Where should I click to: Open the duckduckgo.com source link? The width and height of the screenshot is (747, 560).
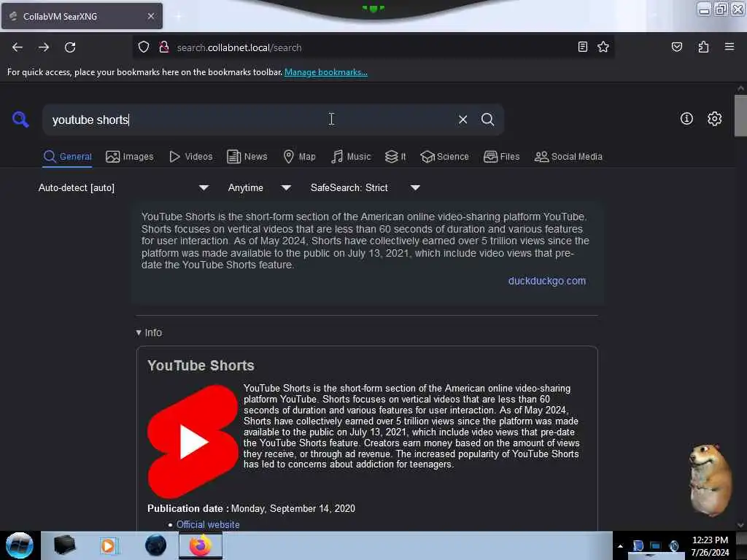(x=547, y=281)
